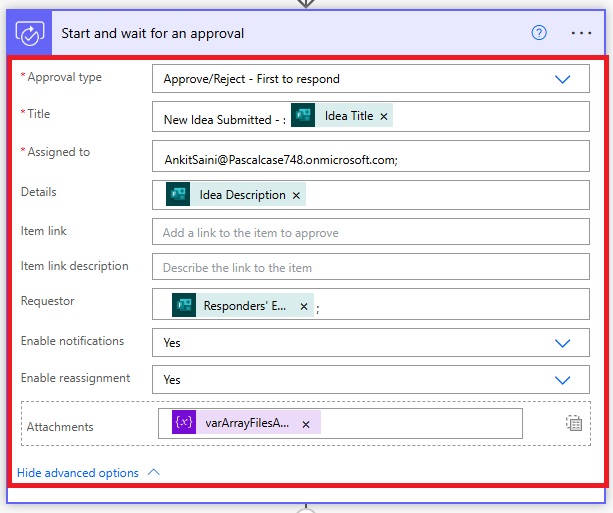Open the three-dot more options menu
The image size is (613, 513).
pos(581,33)
